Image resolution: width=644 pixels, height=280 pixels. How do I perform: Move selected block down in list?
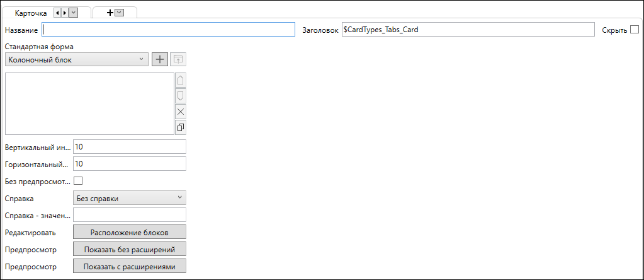181,96
